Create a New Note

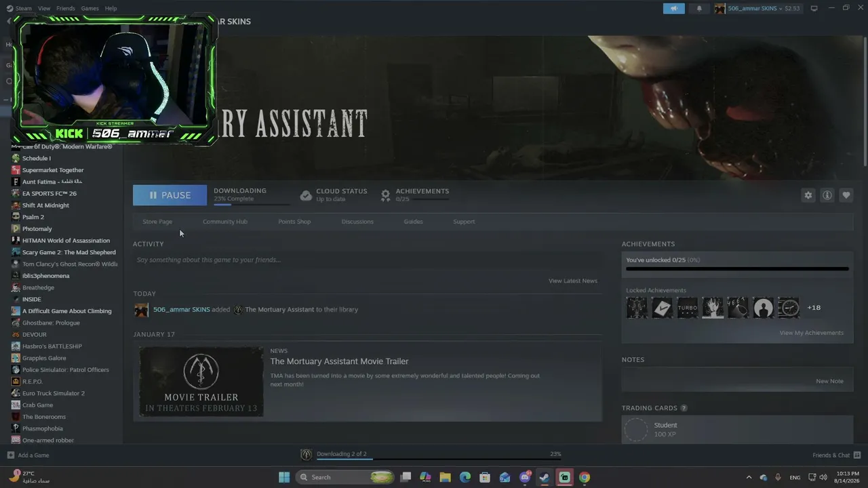pyautogui.click(x=829, y=381)
